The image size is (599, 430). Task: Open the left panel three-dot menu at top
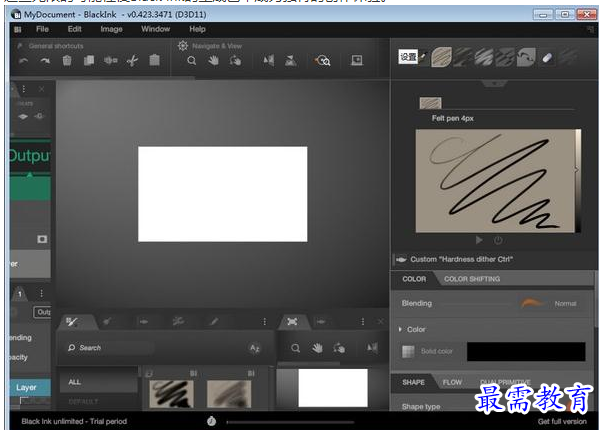[x=24, y=89]
